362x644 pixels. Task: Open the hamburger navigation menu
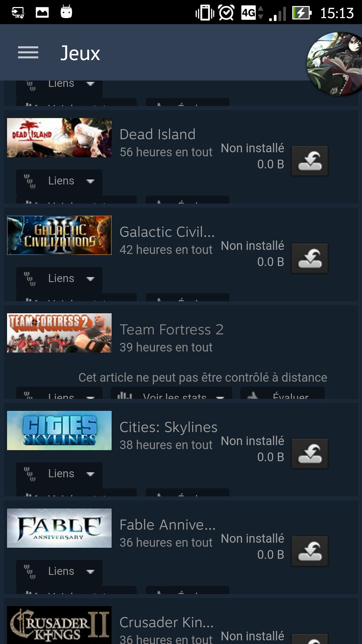pos(28,53)
